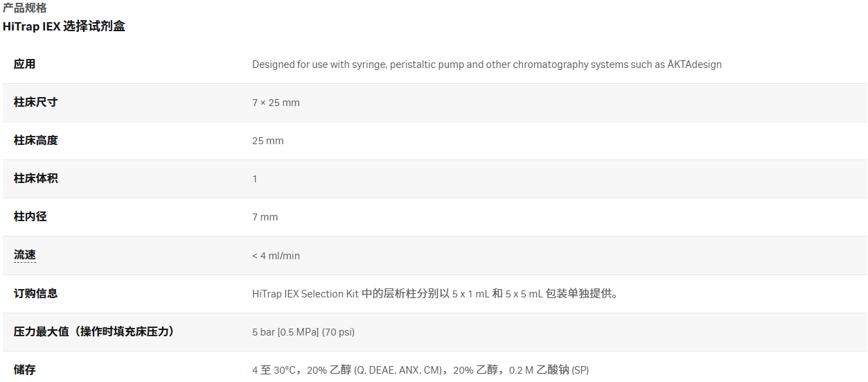The height and width of the screenshot is (382, 868).
Task: Click the 产品规格 section heading
Action: [25, 8]
